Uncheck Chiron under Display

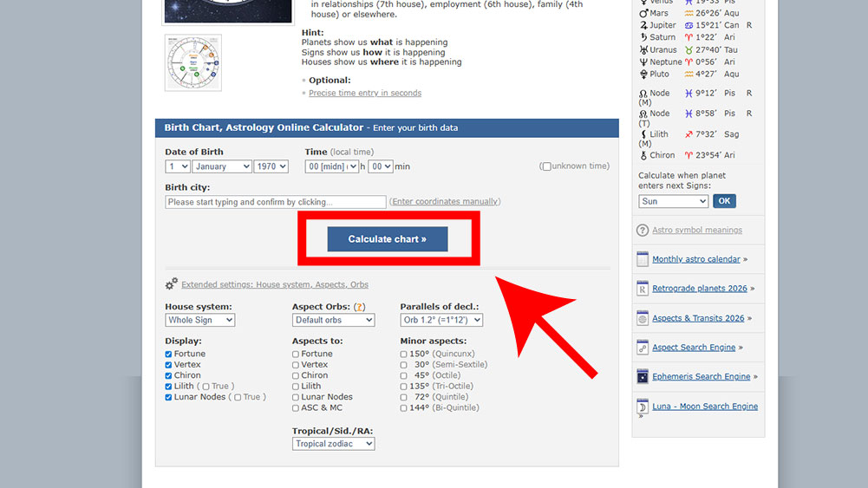[169, 375]
